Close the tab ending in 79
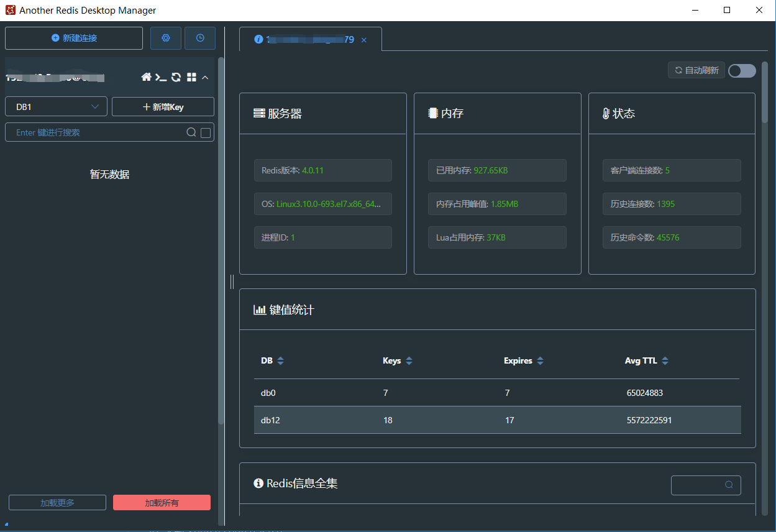776x532 pixels. click(364, 40)
